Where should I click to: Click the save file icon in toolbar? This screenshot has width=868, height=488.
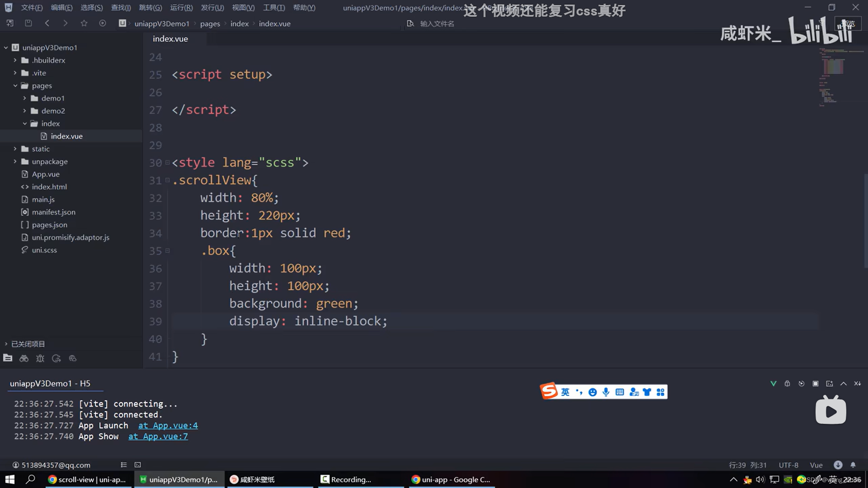[28, 23]
